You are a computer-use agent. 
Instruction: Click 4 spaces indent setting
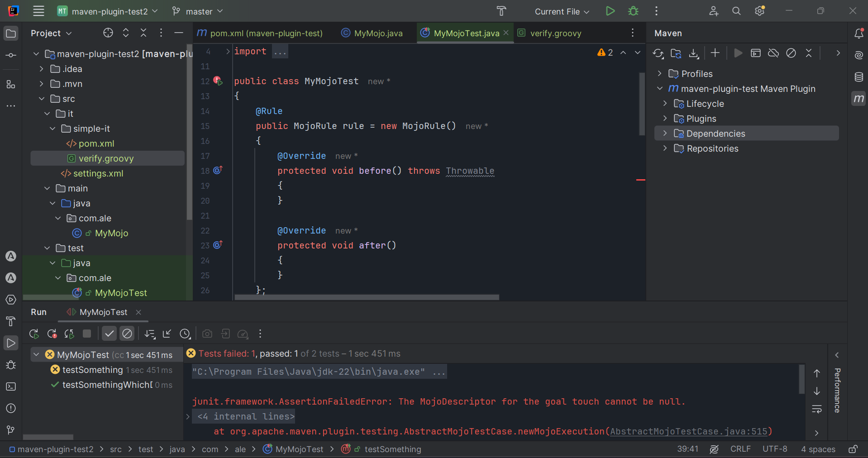(x=818, y=449)
